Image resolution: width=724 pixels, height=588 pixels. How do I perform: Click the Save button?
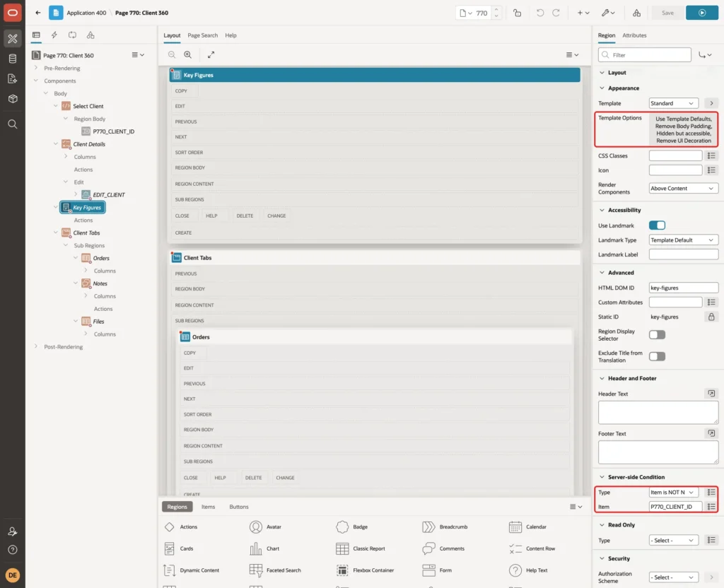(667, 13)
